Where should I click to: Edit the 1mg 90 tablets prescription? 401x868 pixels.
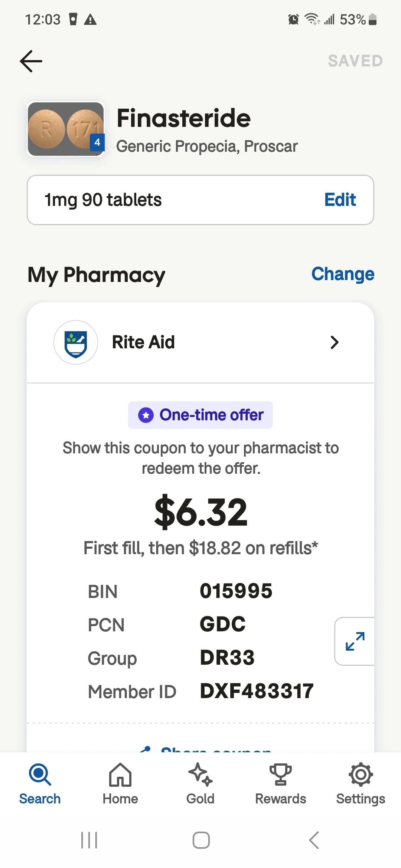tap(340, 200)
